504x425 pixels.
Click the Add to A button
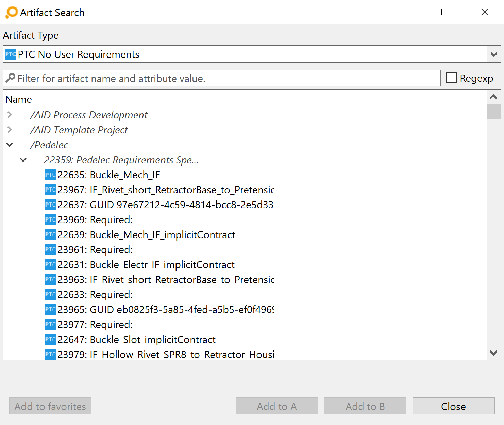(277, 406)
